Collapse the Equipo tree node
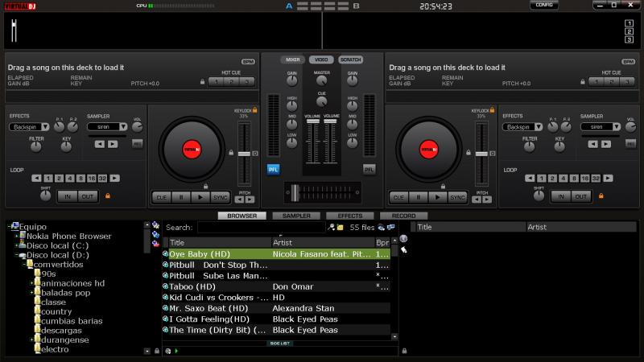644x362 pixels. click(x=9, y=227)
